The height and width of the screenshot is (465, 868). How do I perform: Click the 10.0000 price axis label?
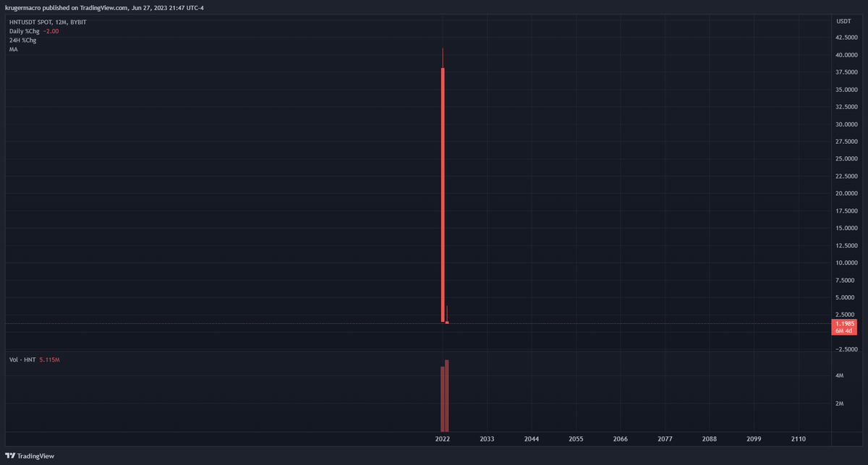pyautogui.click(x=847, y=263)
